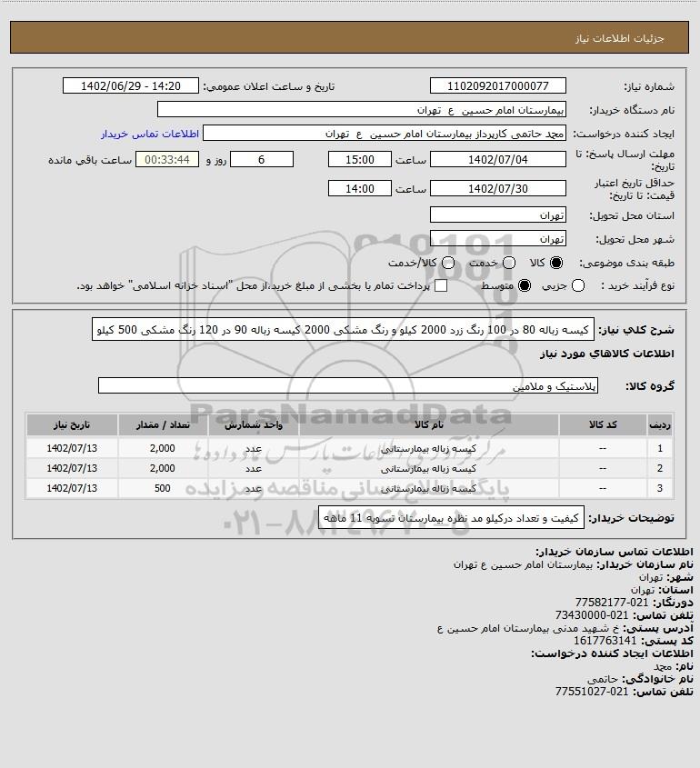The height and width of the screenshot is (768, 700).
Task: Select the جزیی purchase type radio
Action: pos(578,285)
